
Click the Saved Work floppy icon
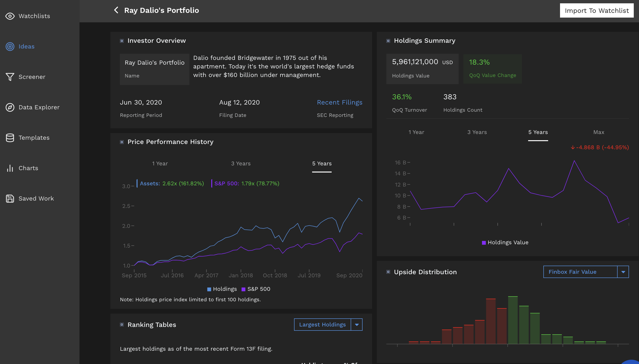pyautogui.click(x=10, y=198)
